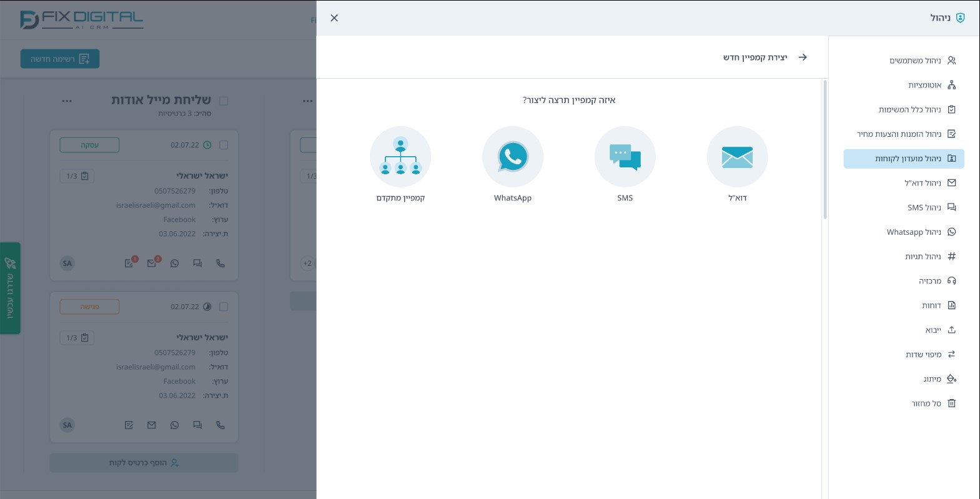
Task: Choose the דוא"ל envelope campaign icon
Action: coord(737,157)
